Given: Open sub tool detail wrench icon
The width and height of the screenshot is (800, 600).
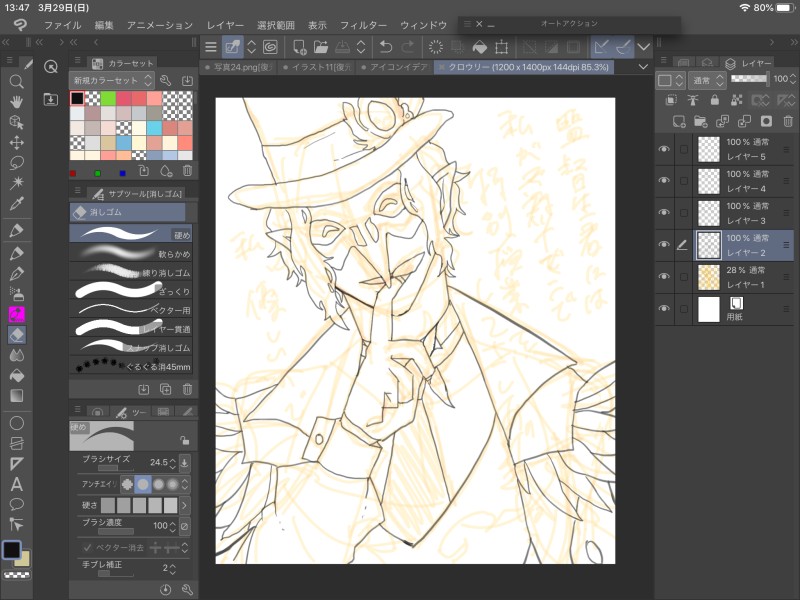Looking at the screenshot, I should click(x=187, y=590).
